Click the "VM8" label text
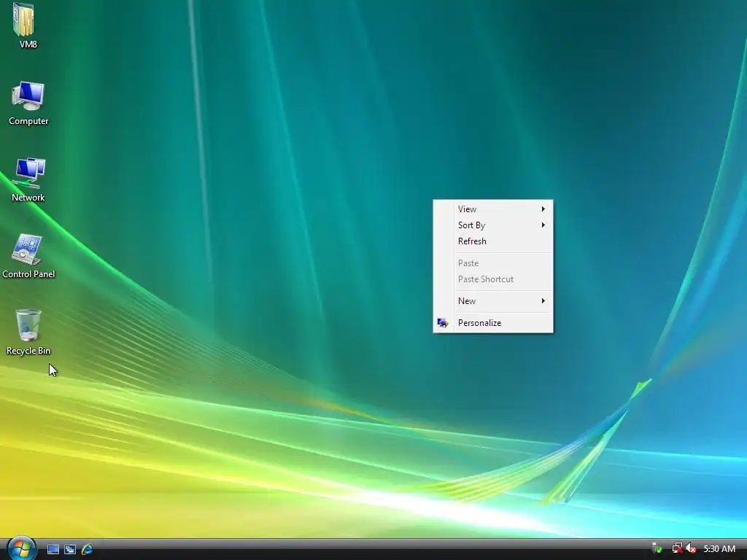This screenshot has width=747, height=560. coord(28,44)
